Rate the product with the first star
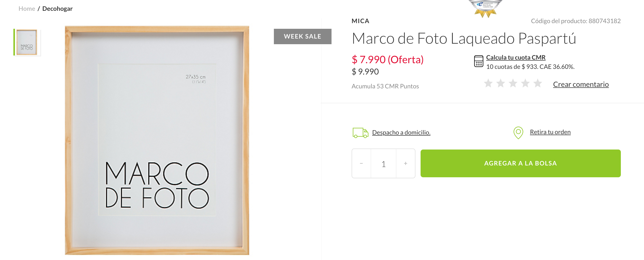Viewport: 644px width, 260px height. coord(488,83)
